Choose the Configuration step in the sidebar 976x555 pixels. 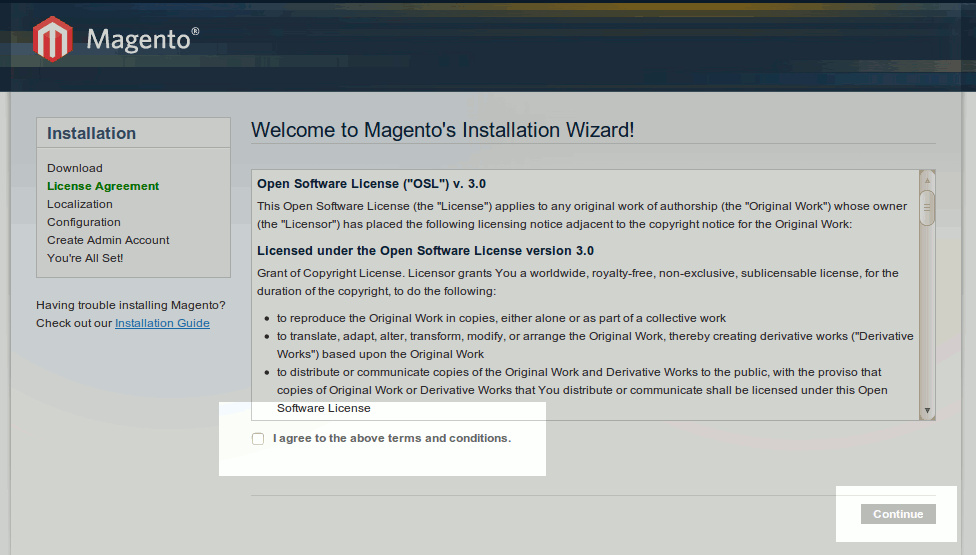(x=84, y=222)
